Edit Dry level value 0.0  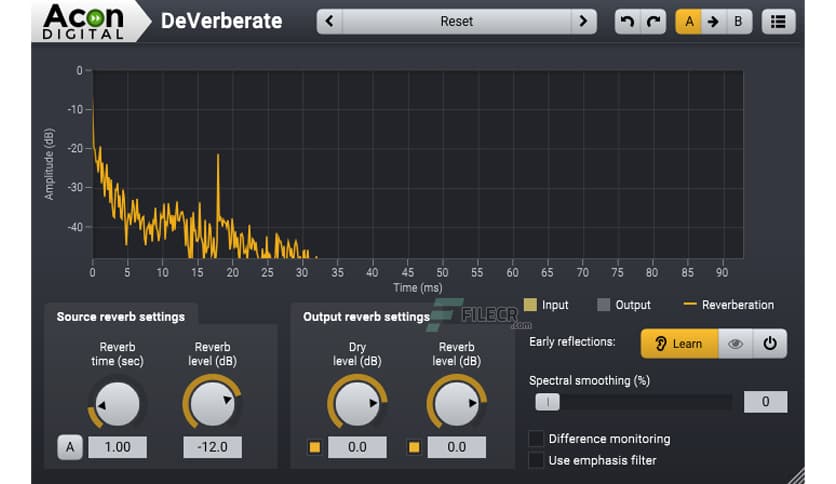357,447
